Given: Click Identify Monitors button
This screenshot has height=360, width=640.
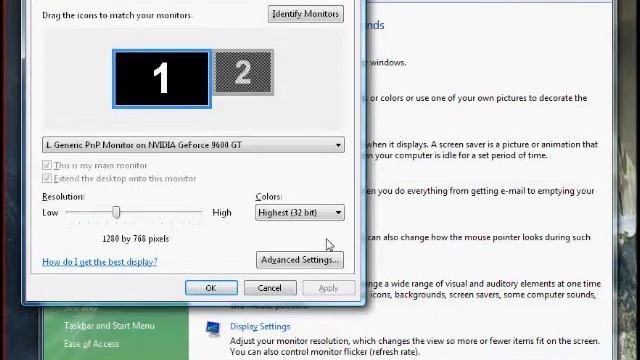Looking at the screenshot, I should [306, 14].
